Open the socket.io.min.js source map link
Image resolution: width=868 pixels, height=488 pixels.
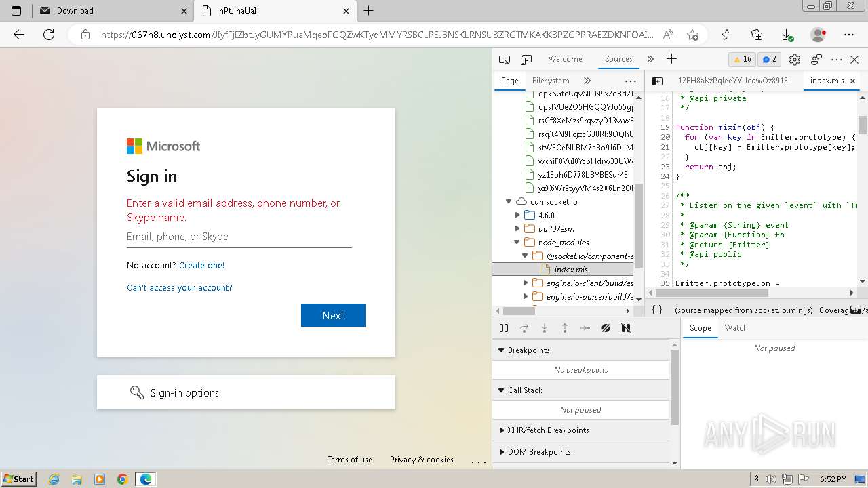coord(783,310)
